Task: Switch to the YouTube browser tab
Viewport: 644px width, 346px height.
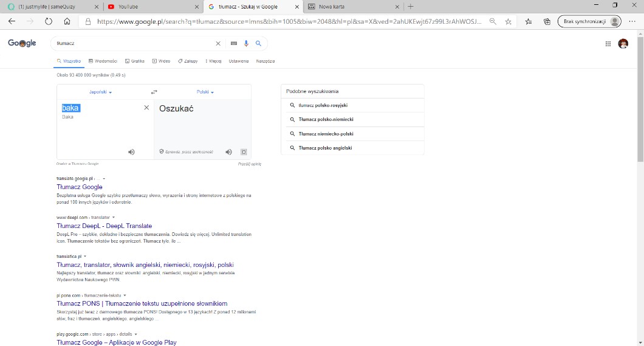Action: click(x=151, y=6)
